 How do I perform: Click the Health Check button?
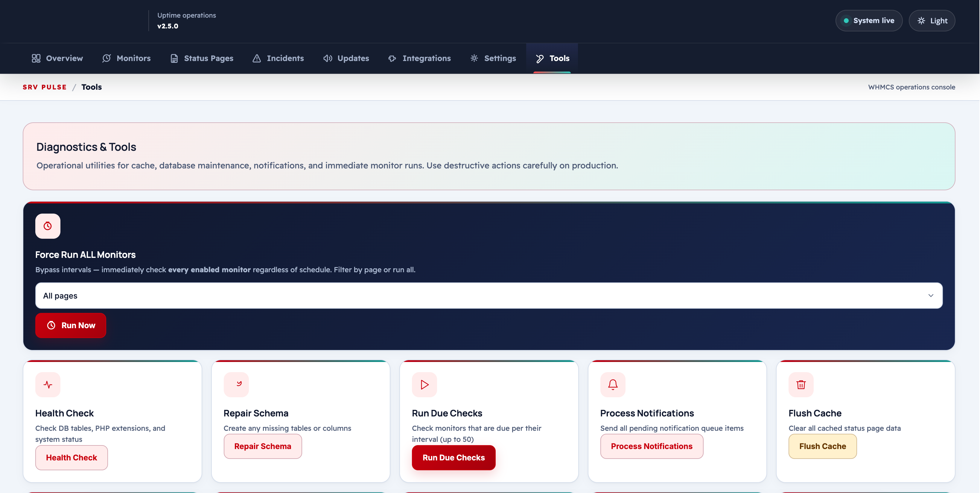click(71, 458)
